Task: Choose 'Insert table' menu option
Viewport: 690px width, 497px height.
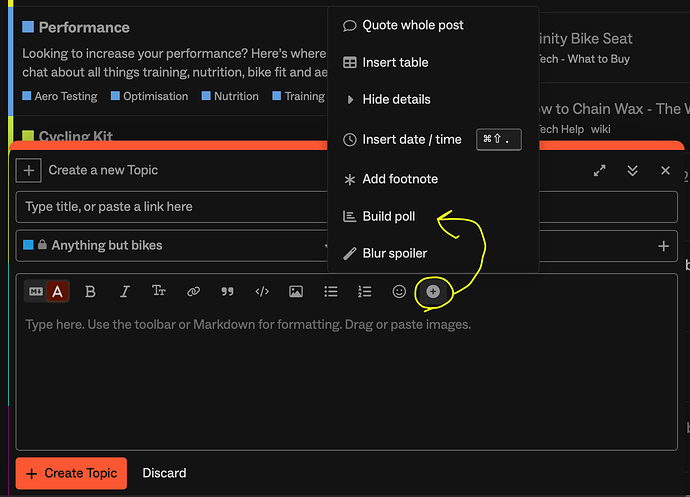Action: (x=395, y=62)
